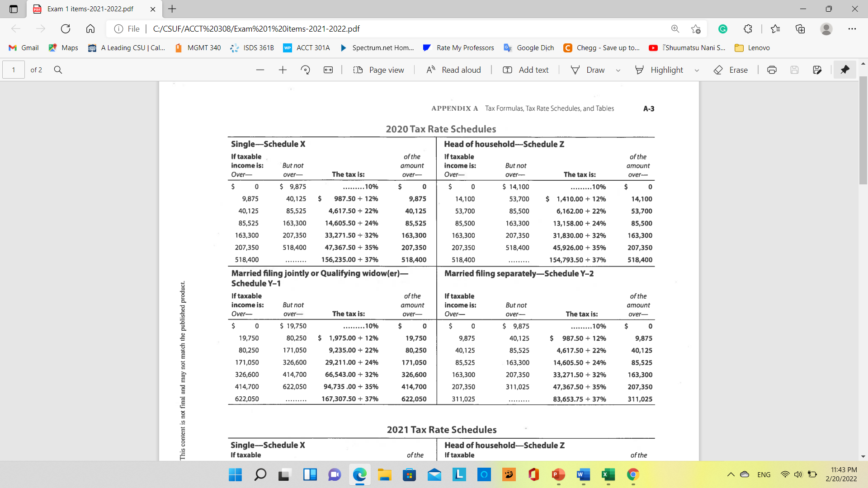
Task: Open Page view options
Action: pyautogui.click(x=379, y=70)
